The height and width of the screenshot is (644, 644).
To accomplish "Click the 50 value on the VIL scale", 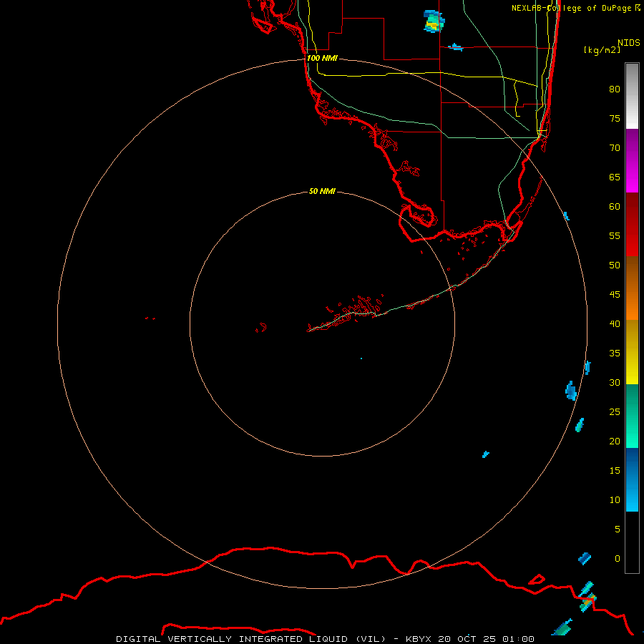I will tap(615, 265).
